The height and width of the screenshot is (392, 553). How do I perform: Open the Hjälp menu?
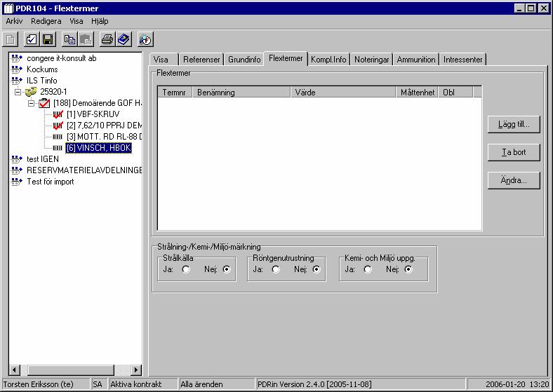(x=100, y=21)
